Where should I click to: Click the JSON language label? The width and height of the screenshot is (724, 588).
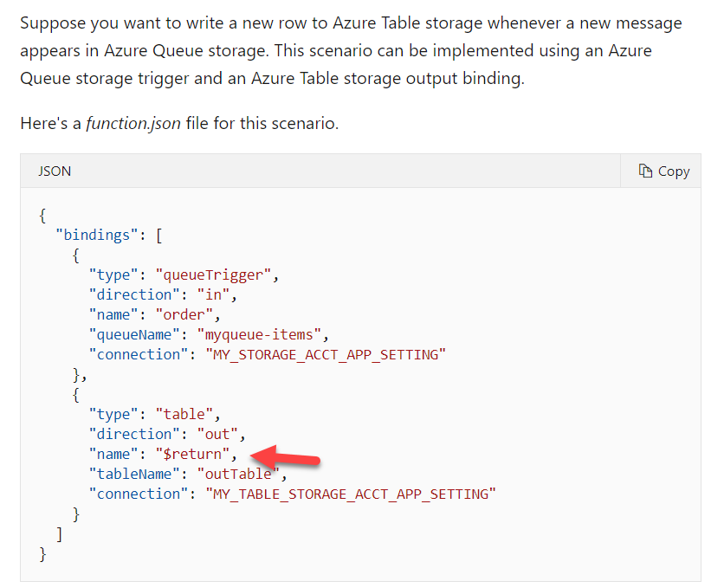55,171
